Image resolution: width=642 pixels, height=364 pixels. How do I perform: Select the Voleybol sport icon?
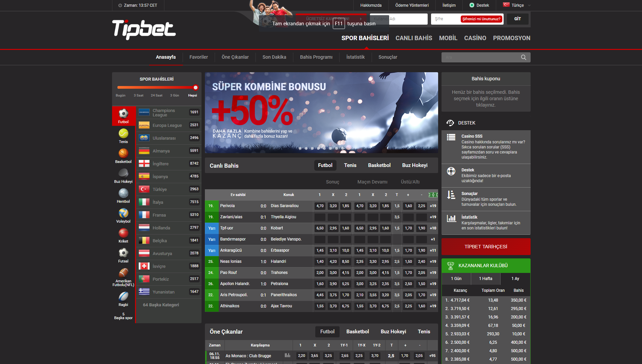[123, 214]
